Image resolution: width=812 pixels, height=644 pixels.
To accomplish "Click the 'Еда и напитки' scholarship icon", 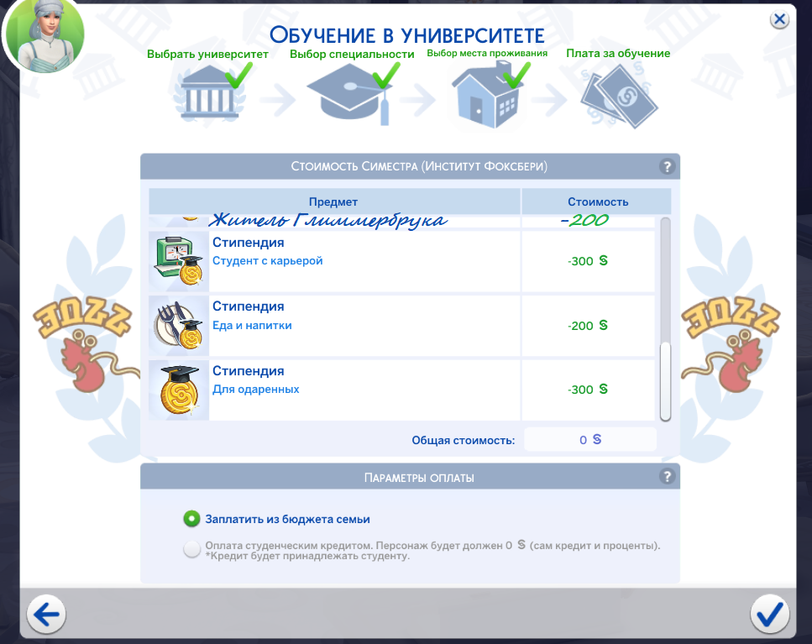I will (179, 326).
